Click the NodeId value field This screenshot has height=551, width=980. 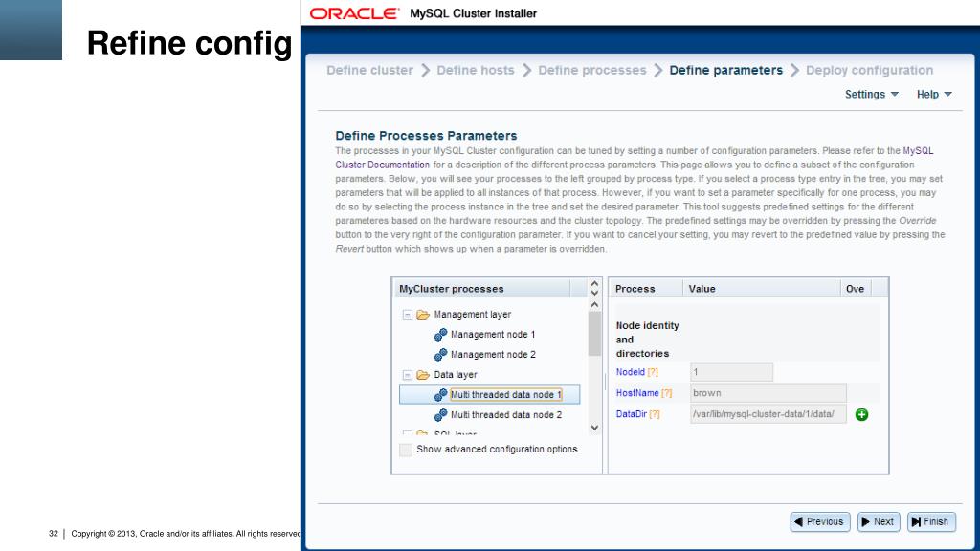point(731,372)
